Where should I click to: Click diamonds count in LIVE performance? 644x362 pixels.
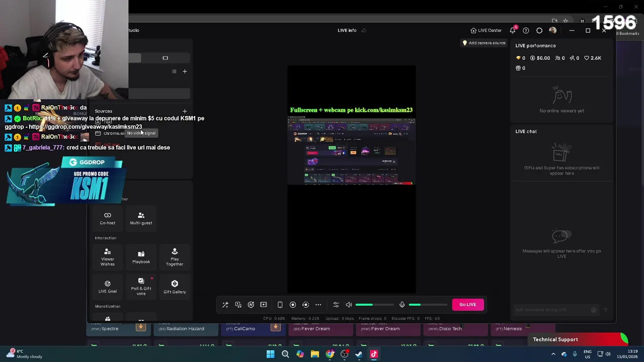[x=521, y=58]
